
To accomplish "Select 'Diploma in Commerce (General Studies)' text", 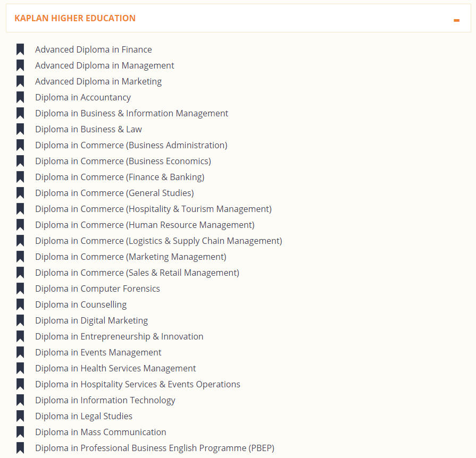I will 114,193.
